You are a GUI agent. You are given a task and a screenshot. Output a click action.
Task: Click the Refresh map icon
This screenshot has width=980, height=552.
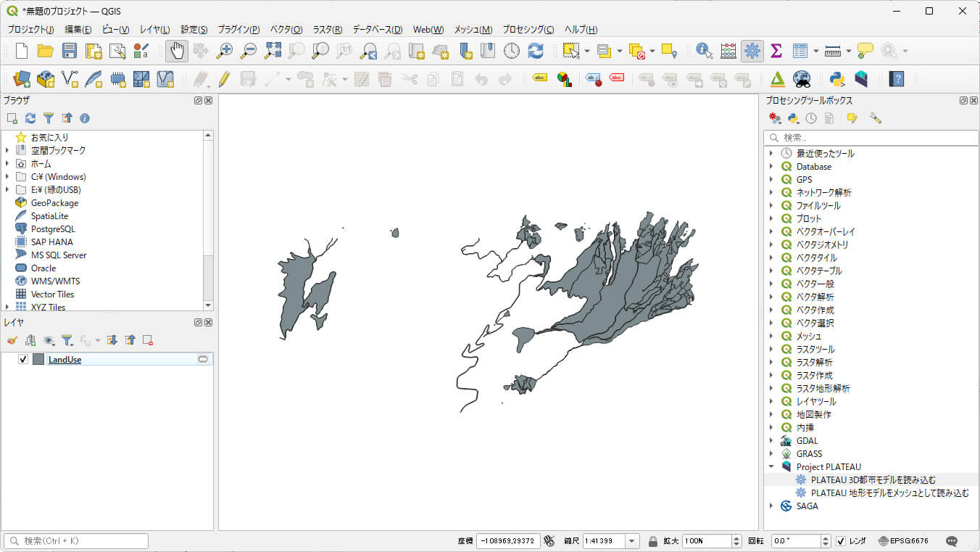tap(536, 51)
